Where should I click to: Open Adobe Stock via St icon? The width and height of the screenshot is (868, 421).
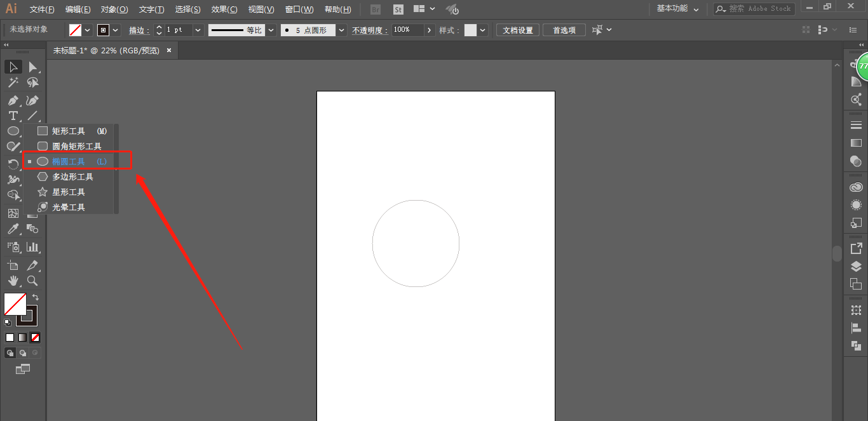[398, 10]
